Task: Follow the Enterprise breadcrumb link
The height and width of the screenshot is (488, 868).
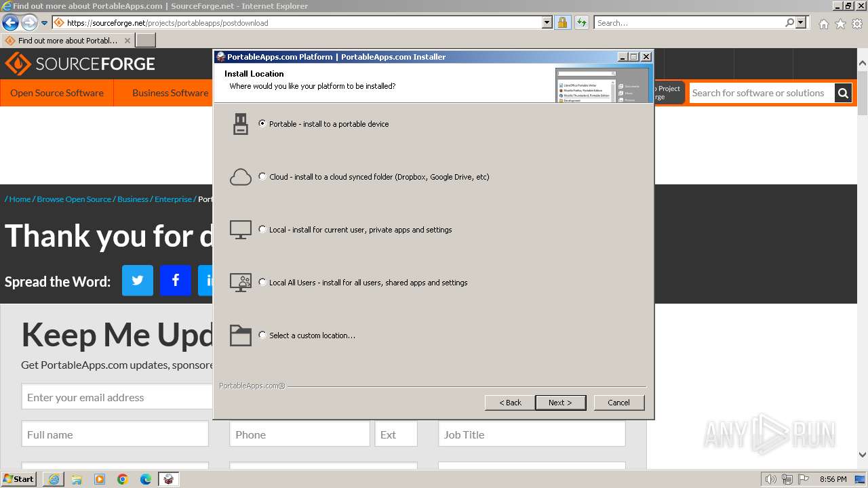Action: (173, 199)
